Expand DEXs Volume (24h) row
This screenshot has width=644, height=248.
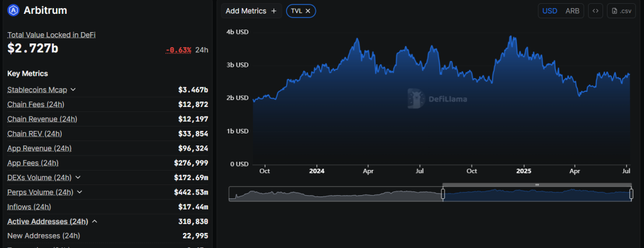point(78,178)
